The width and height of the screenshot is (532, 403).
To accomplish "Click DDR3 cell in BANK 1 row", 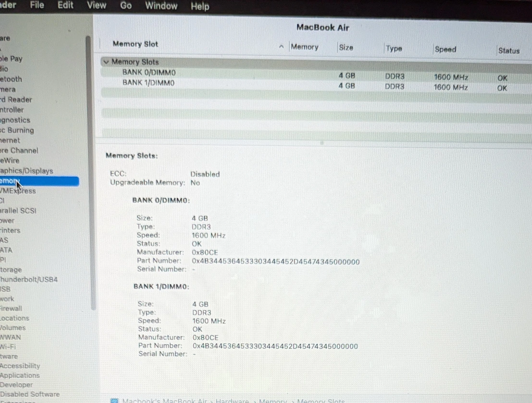I will click(395, 87).
